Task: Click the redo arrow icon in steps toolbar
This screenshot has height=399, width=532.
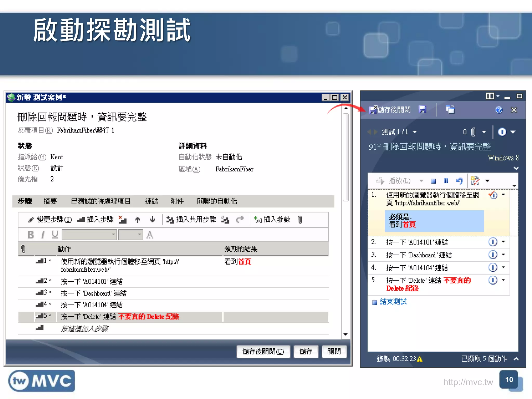Action: [x=240, y=220]
